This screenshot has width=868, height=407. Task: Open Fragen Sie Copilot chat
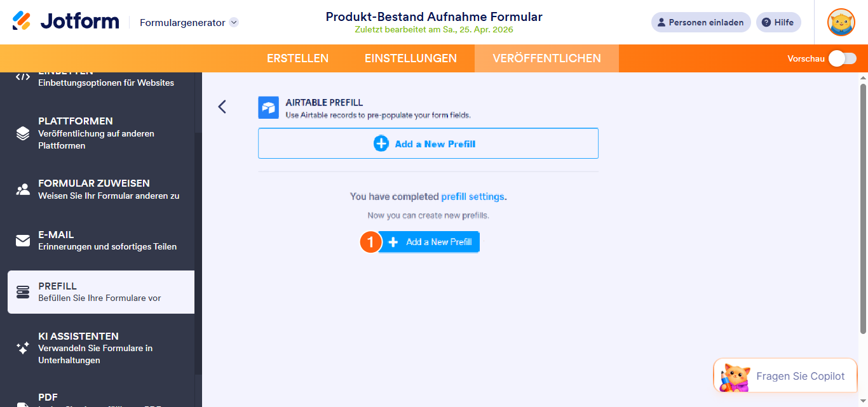[x=785, y=376]
